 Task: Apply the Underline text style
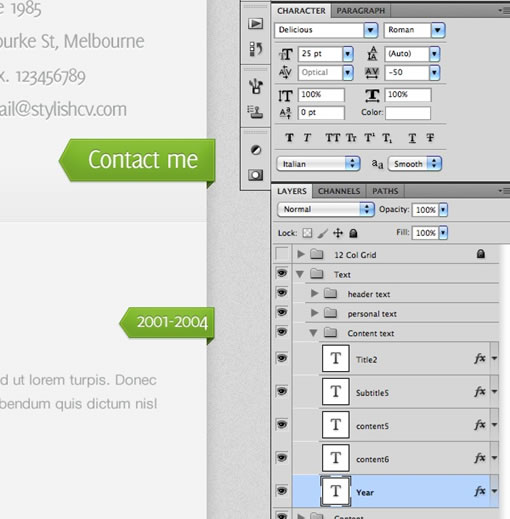[412, 138]
